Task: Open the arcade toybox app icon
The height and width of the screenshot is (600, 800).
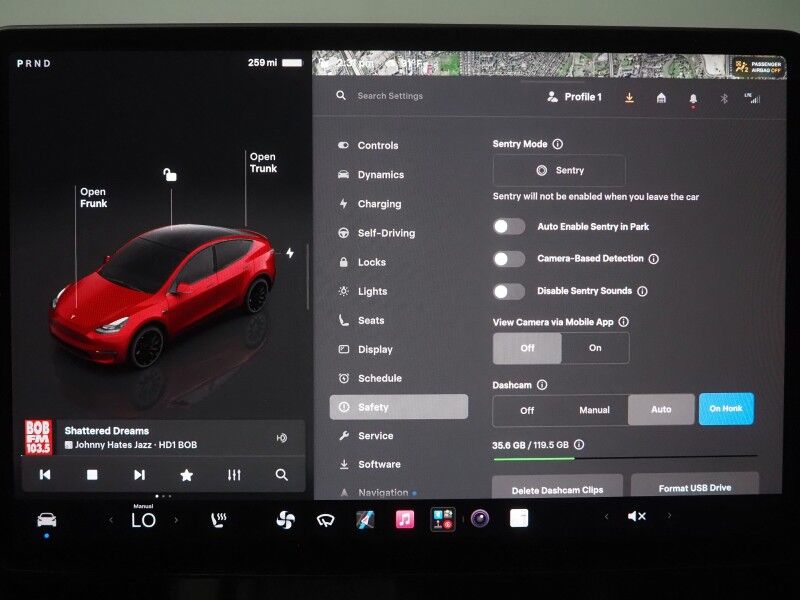Action: coord(442,519)
